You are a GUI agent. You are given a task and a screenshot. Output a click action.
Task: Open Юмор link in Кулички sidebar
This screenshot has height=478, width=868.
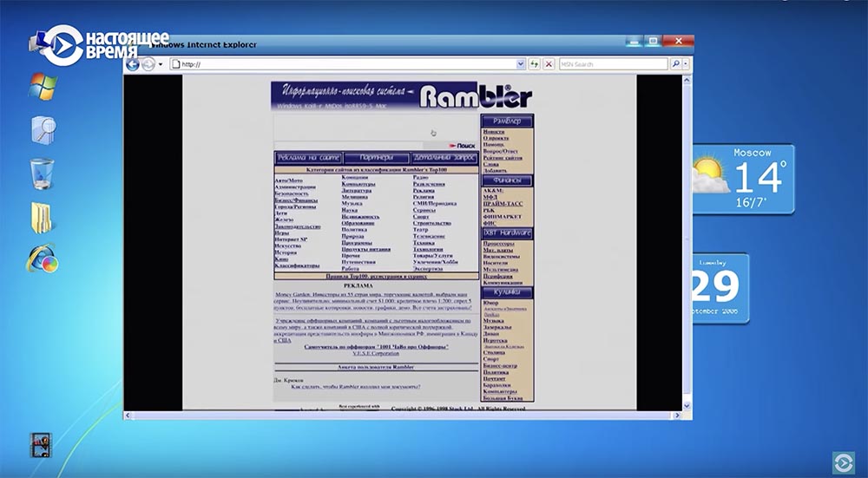click(490, 303)
